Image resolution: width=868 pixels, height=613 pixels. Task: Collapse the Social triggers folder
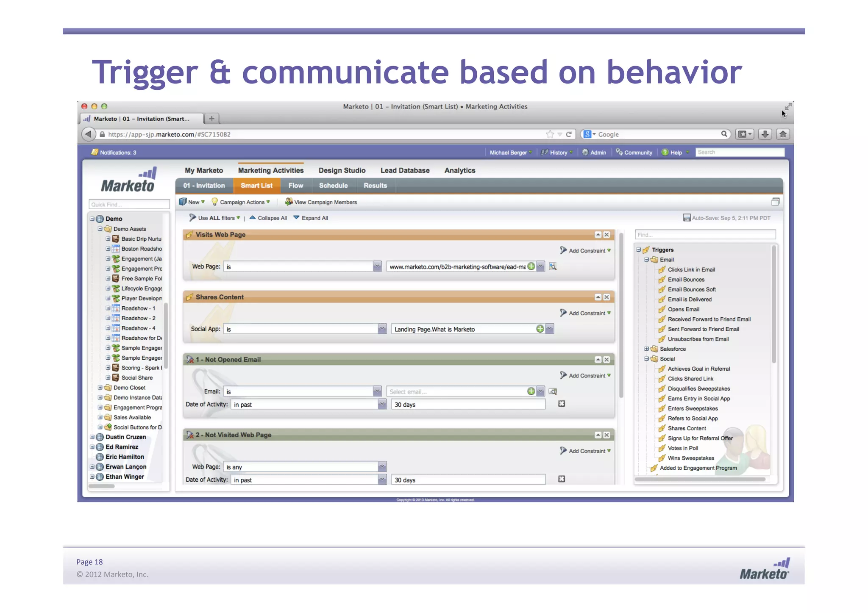click(x=646, y=359)
